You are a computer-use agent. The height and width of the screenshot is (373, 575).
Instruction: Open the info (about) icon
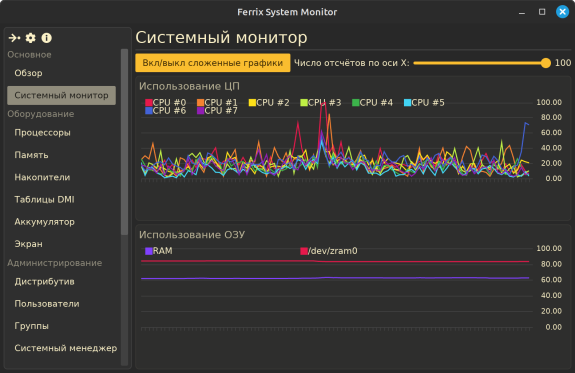[x=47, y=38]
